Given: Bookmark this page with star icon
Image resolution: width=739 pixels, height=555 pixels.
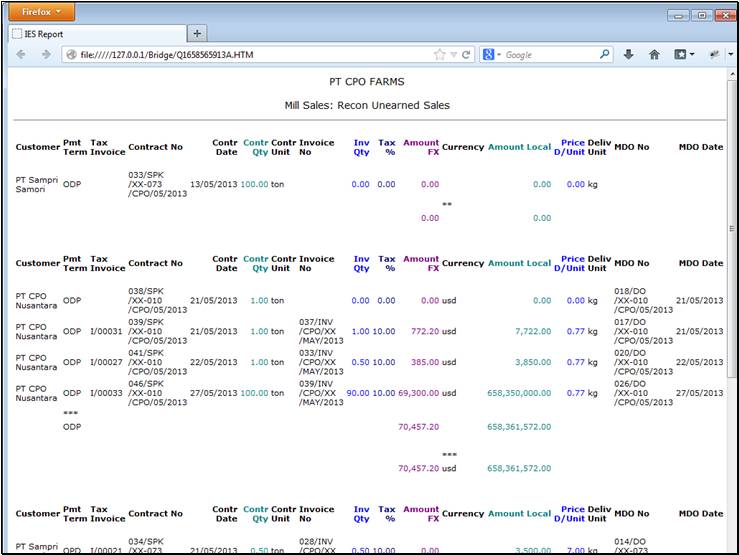Looking at the screenshot, I should tap(439, 55).
